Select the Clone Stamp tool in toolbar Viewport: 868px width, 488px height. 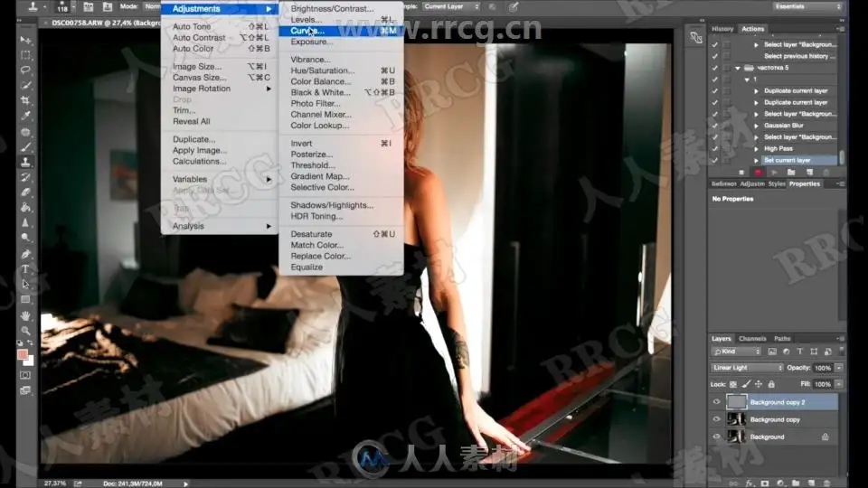[25, 162]
